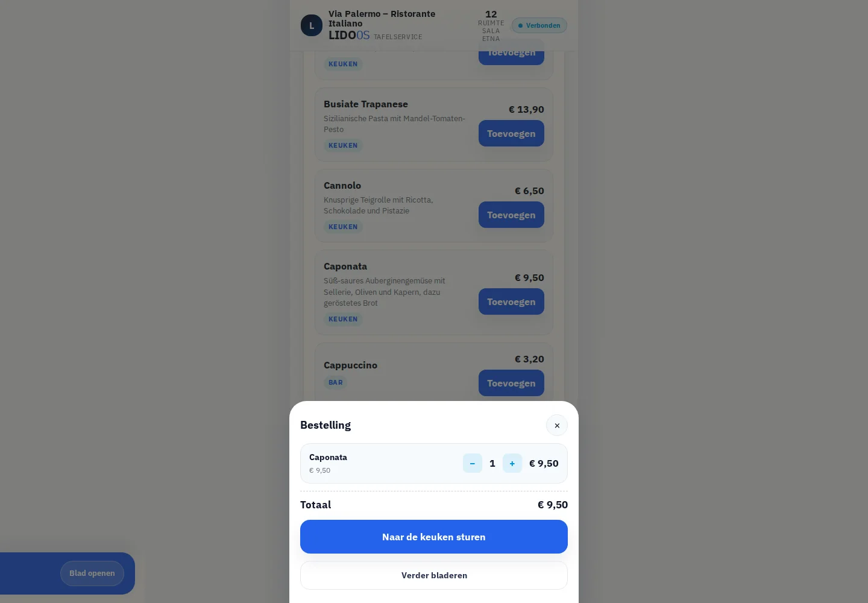
Task: Click the KEUKEN tag under Busiate Trapanese
Action: point(343,145)
